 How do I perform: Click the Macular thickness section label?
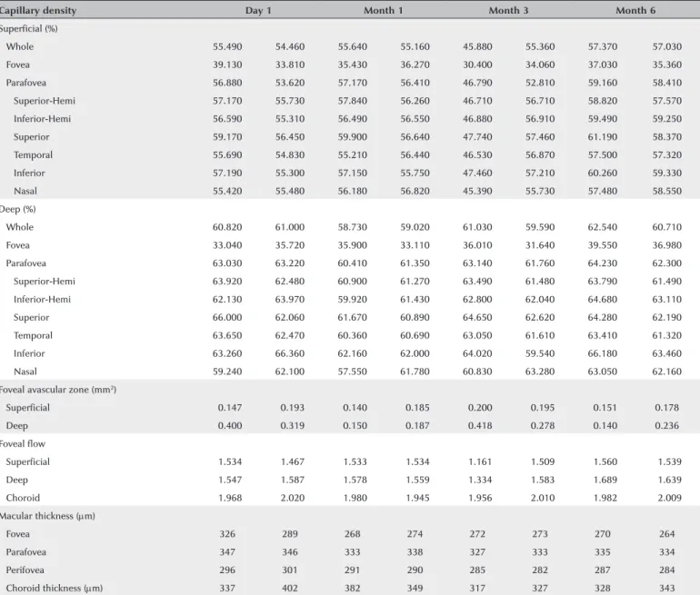(x=47, y=516)
